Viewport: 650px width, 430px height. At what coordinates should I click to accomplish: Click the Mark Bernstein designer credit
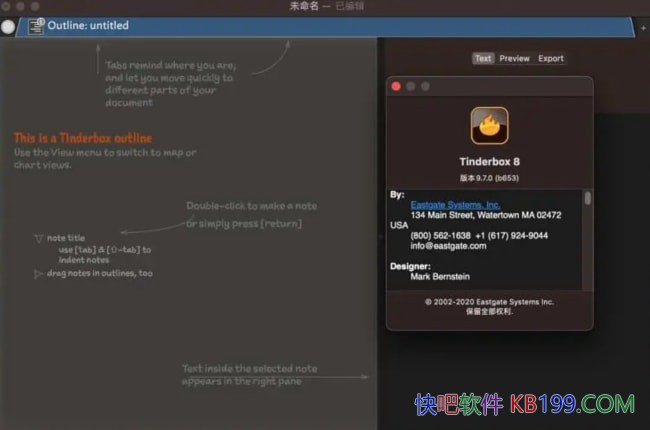point(440,276)
